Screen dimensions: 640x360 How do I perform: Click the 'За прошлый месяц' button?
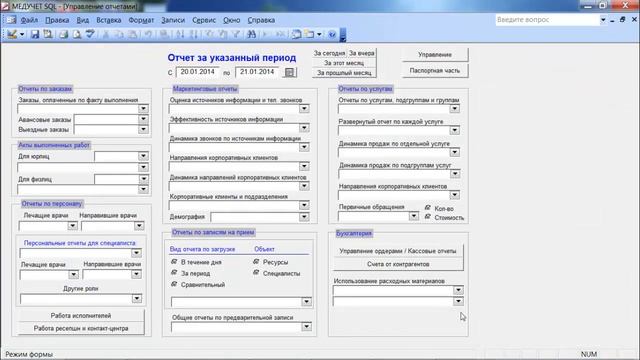click(x=344, y=73)
